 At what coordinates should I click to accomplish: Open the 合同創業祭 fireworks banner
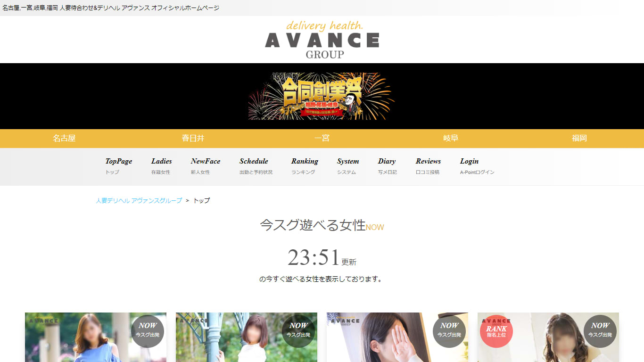(322, 96)
